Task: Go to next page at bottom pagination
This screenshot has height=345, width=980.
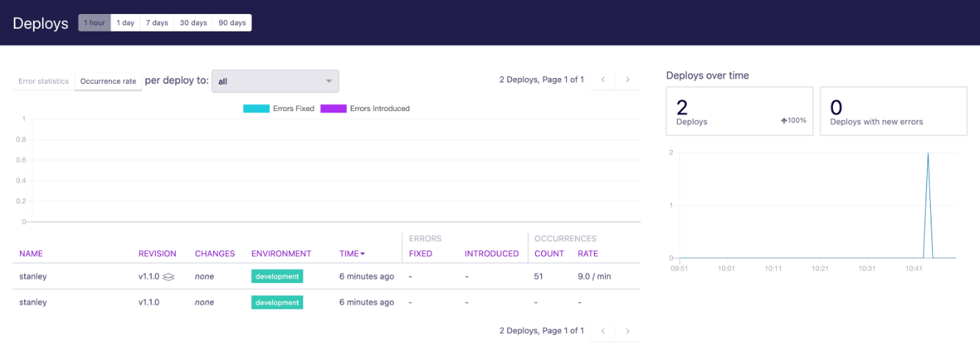Action: pyautogui.click(x=627, y=331)
